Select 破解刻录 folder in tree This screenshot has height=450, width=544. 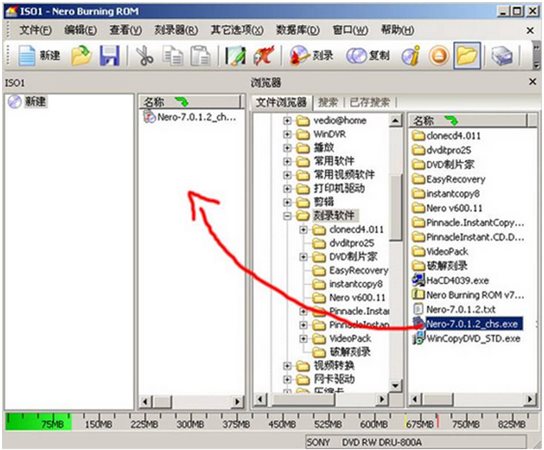point(350,352)
